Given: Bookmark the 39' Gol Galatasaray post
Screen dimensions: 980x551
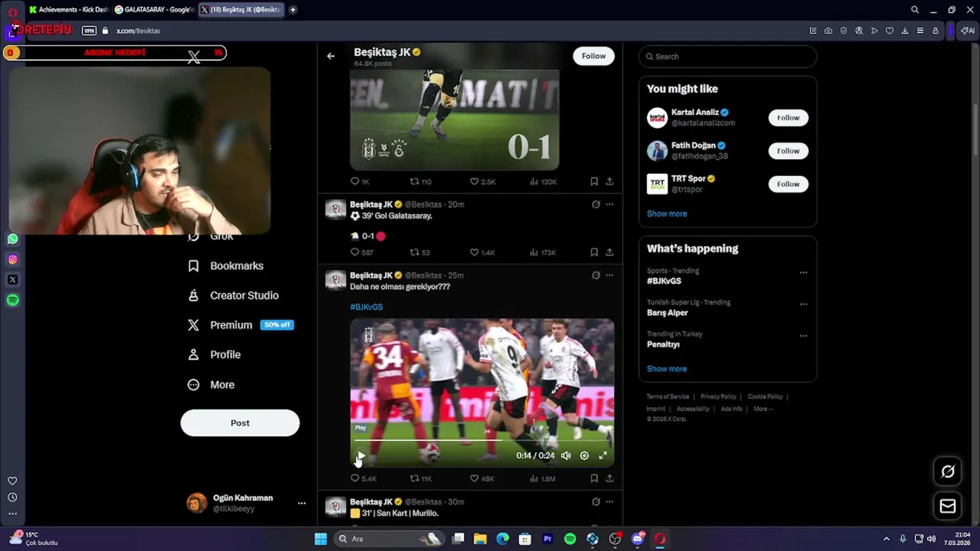Looking at the screenshot, I should tap(594, 253).
